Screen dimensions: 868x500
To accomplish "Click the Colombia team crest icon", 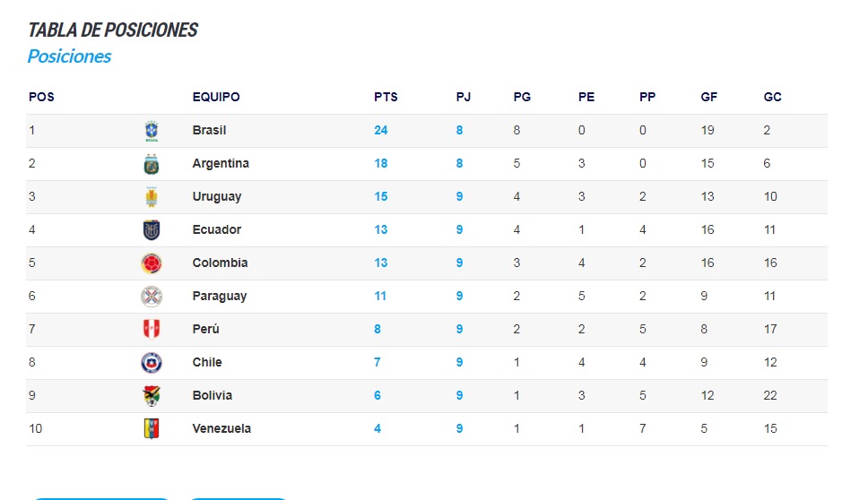I will 152,263.
